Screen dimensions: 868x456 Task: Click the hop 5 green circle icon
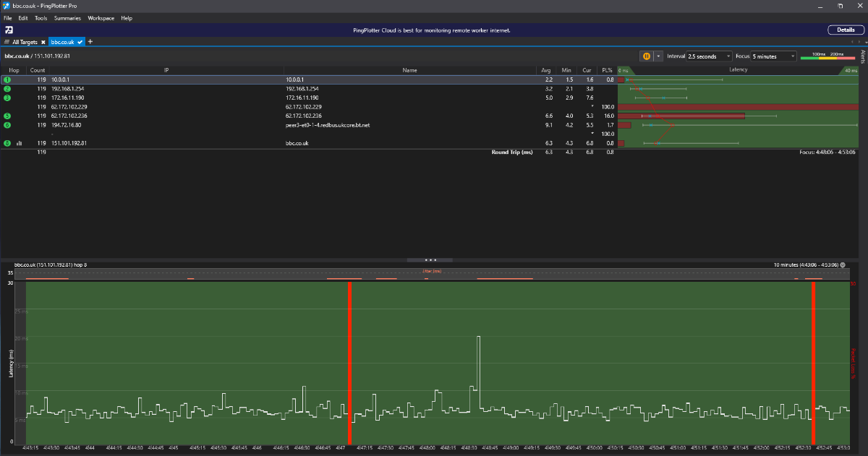7,116
